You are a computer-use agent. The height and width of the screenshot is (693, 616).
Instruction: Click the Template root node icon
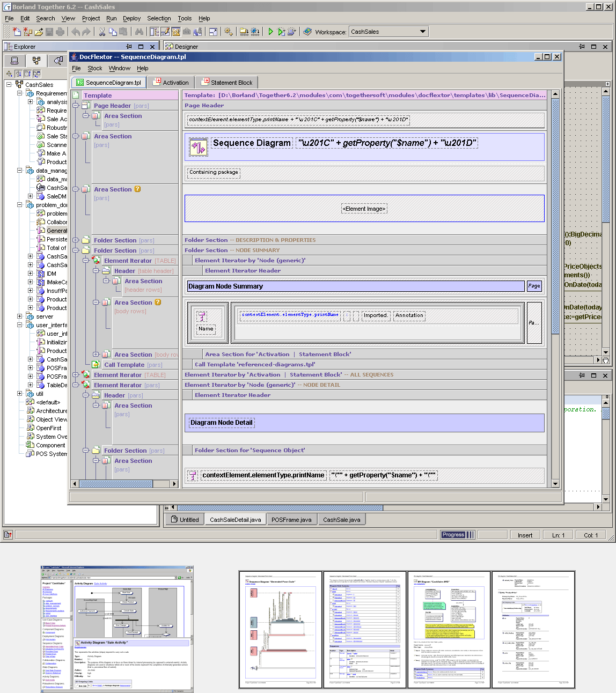click(x=77, y=95)
